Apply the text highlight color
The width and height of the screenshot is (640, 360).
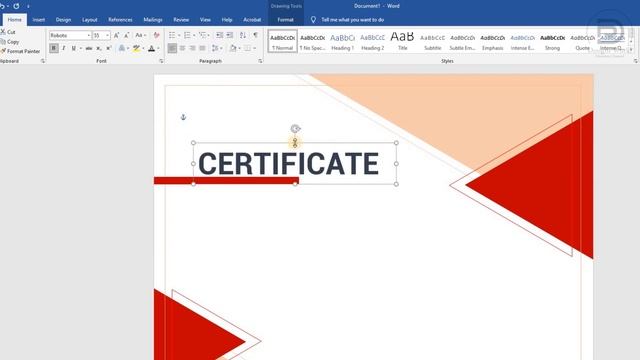click(x=137, y=48)
